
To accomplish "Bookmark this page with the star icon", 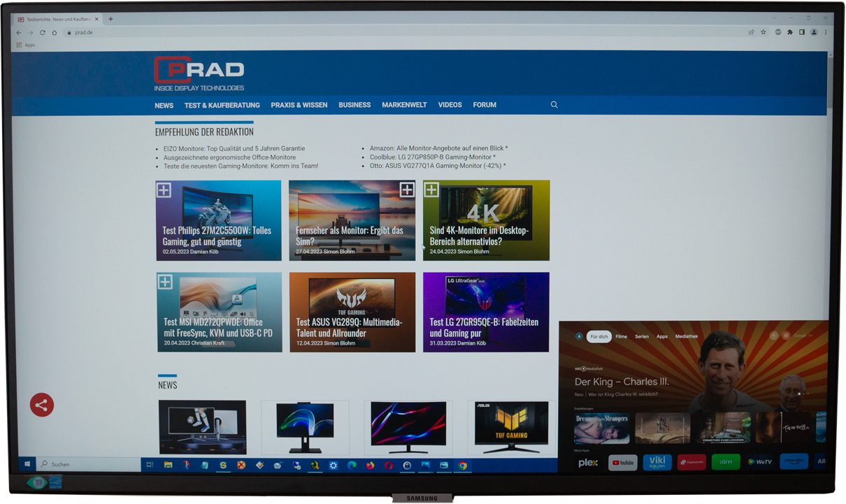I will click(763, 32).
